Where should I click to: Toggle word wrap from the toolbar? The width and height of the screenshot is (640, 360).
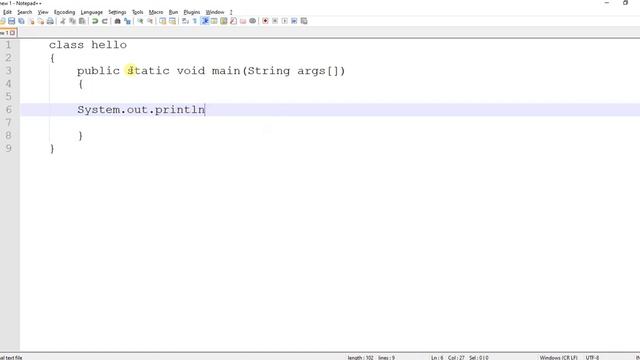coord(185,21)
